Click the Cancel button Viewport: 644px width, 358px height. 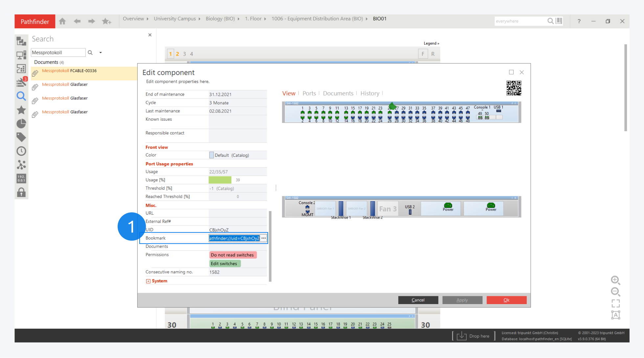pos(418,300)
